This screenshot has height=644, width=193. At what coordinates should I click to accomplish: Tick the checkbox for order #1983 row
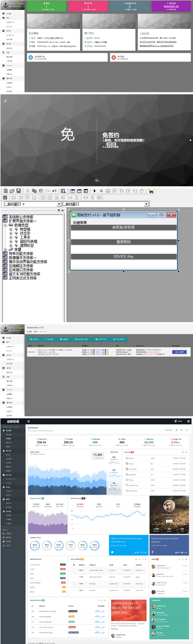tap(74, 577)
